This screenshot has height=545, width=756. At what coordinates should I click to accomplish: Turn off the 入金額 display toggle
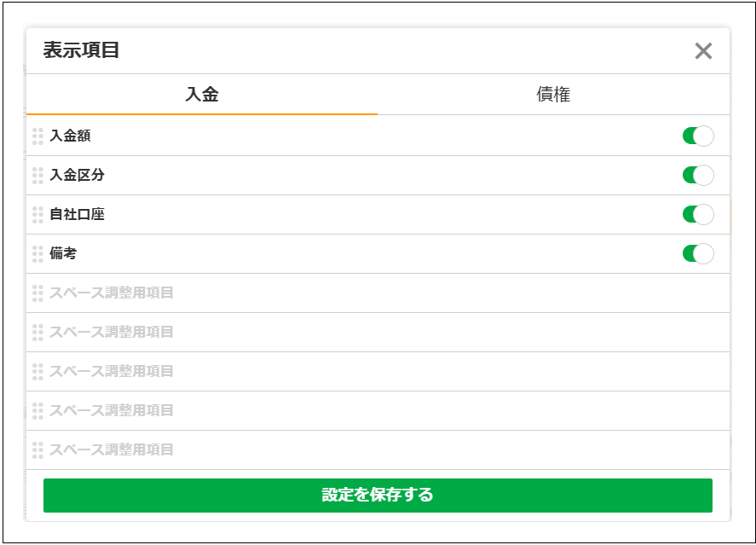697,136
